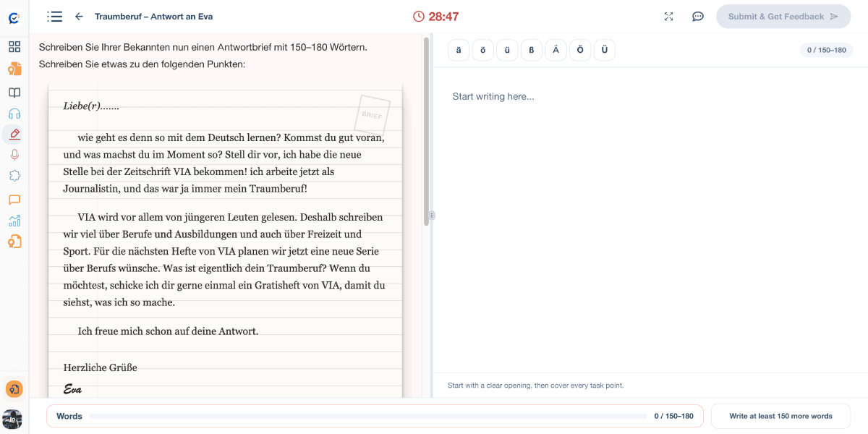Viewport: 868px width, 434px height.
Task: Go back with the left arrow
Action: pos(79,16)
